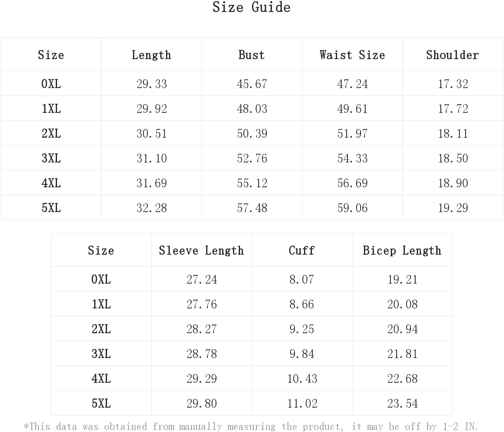Select the 4XL shoulder value 18.90
This screenshot has height=432, width=504.
pyautogui.click(x=453, y=183)
